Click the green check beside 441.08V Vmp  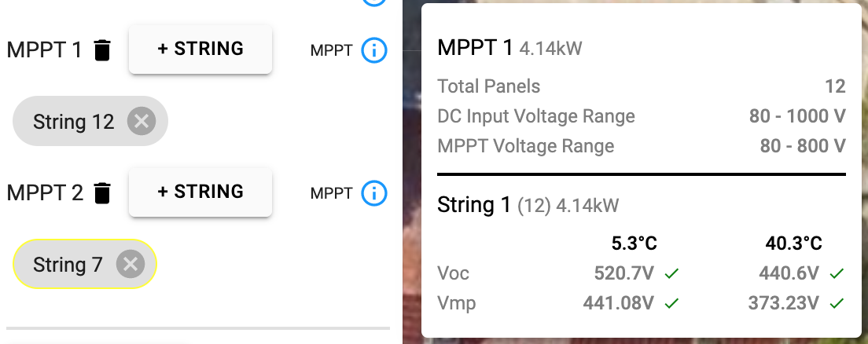tap(671, 303)
